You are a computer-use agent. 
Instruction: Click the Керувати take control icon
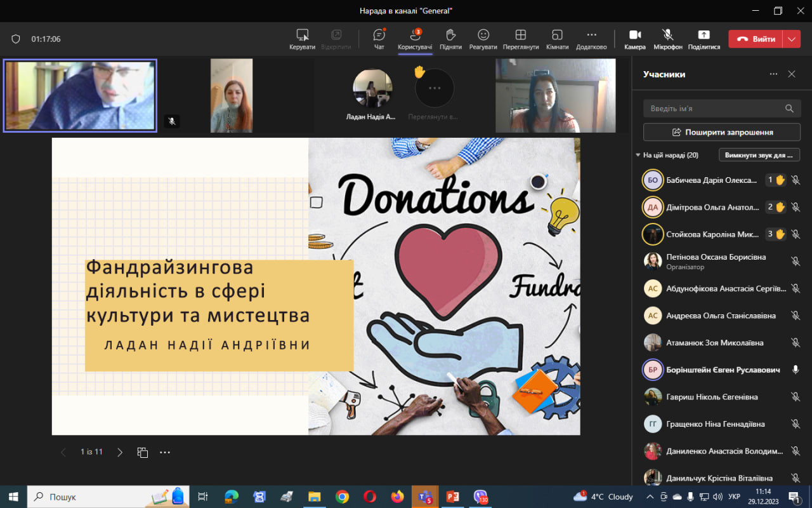(302, 35)
